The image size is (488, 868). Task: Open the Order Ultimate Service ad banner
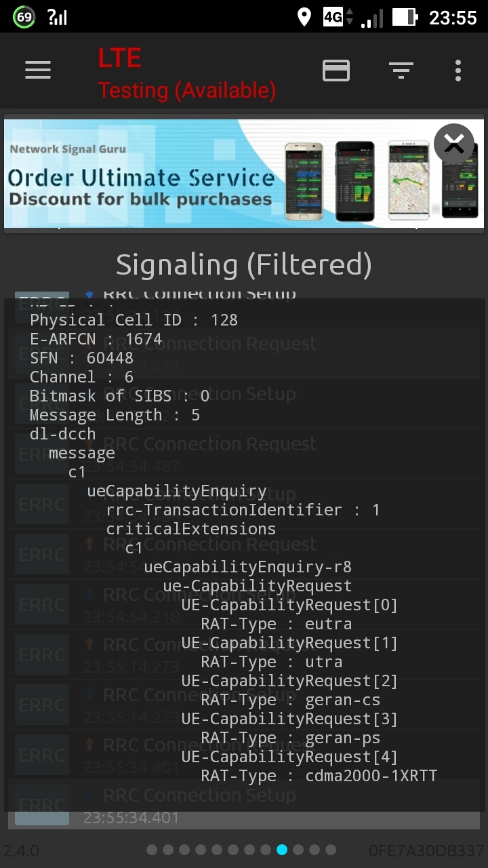[x=203, y=174]
